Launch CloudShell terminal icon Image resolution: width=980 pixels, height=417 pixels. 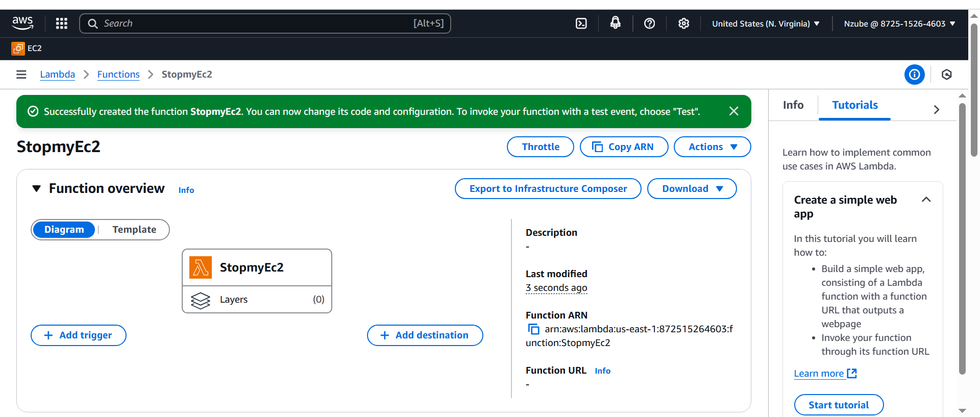(x=581, y=23)
